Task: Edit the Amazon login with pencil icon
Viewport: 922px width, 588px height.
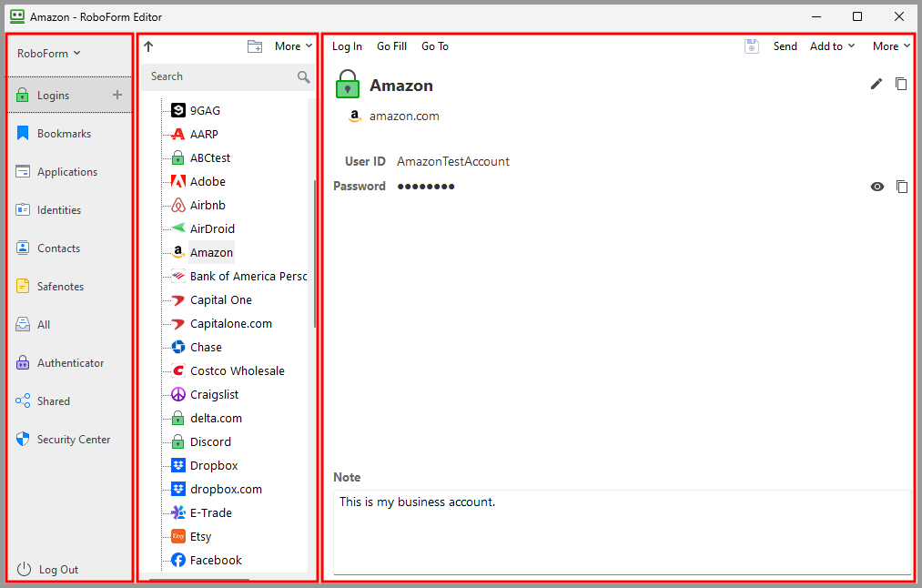Action: point(876,84)
